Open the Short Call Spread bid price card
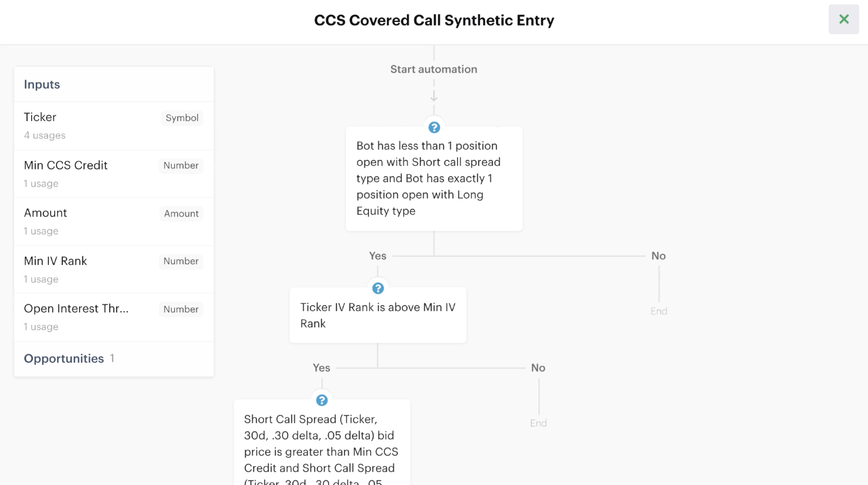The height and width of the screenshot is (485, 868). pyautogui.click(x=322, y=442)
